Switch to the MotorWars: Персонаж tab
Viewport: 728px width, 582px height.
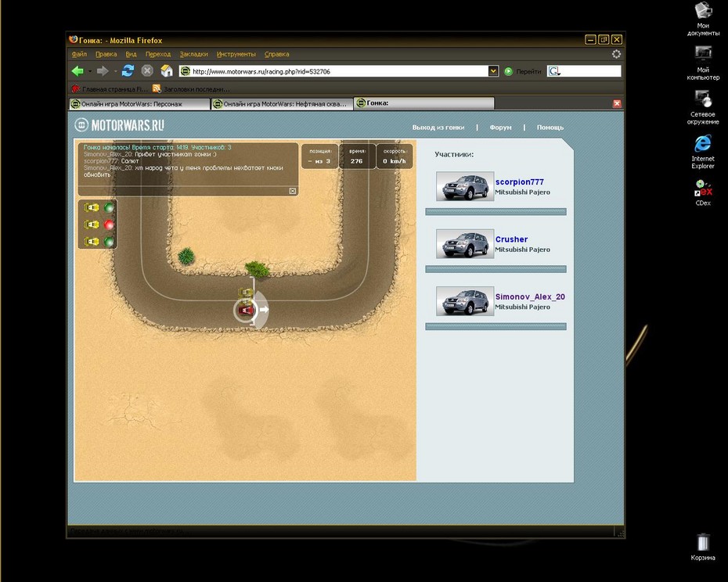pos(139,104)
